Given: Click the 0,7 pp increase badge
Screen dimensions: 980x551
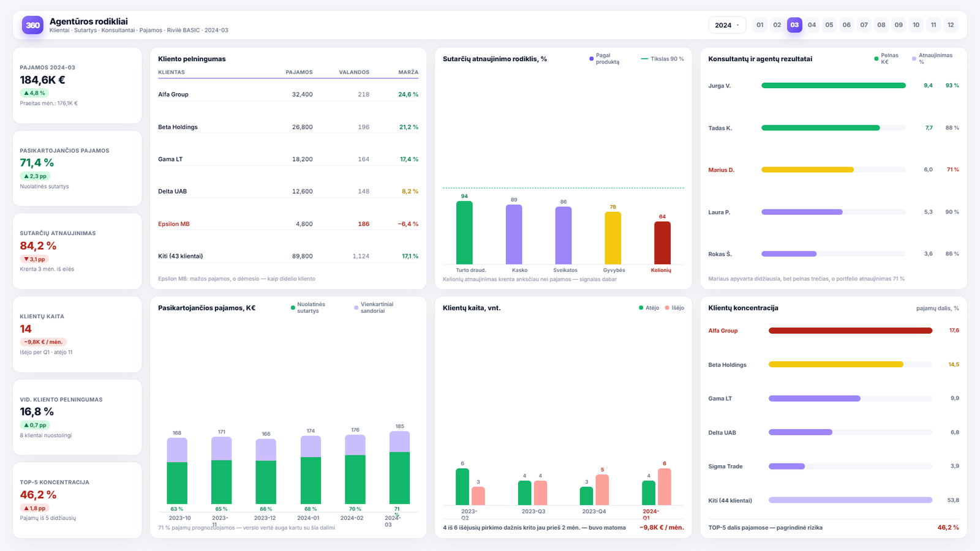Looking at the screenshot, I should point(35,425).
